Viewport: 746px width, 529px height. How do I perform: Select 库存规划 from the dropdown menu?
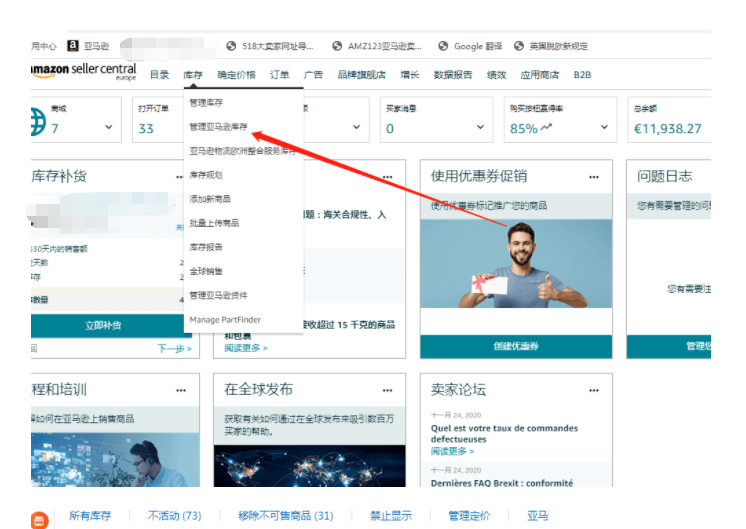point(206,175)
